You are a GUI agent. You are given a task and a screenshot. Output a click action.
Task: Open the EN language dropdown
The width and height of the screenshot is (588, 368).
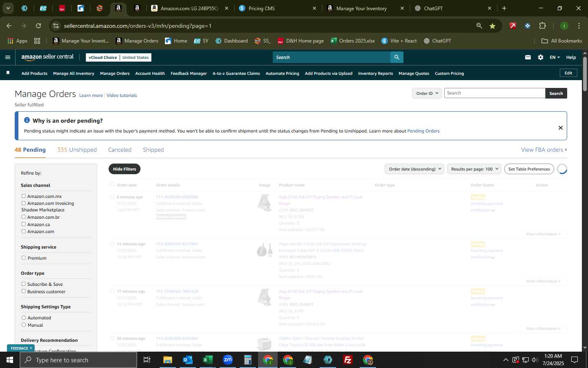(x=555, y=57)
